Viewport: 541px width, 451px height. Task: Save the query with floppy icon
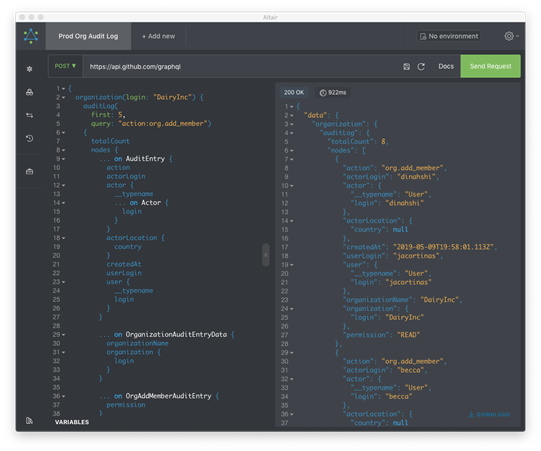pos(406,67)
